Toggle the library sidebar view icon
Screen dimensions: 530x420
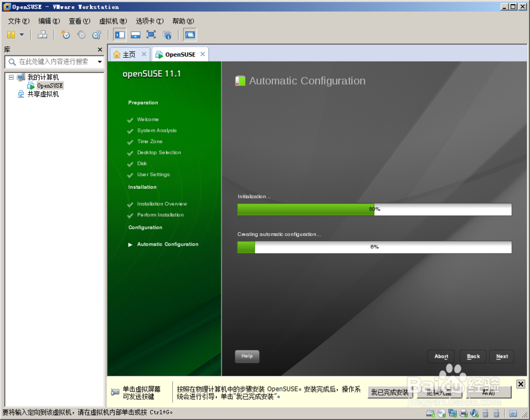(120, 34)
